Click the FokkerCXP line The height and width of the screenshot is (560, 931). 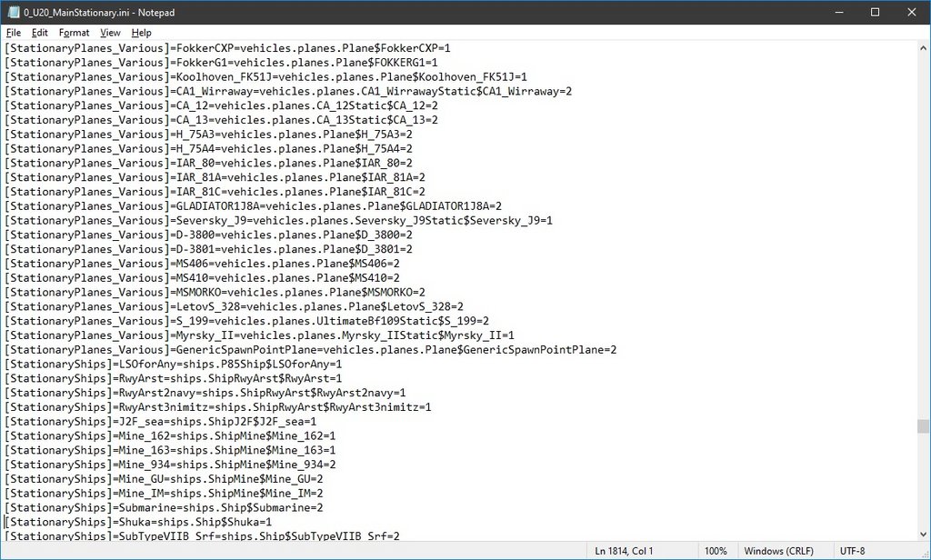point(228,48)
